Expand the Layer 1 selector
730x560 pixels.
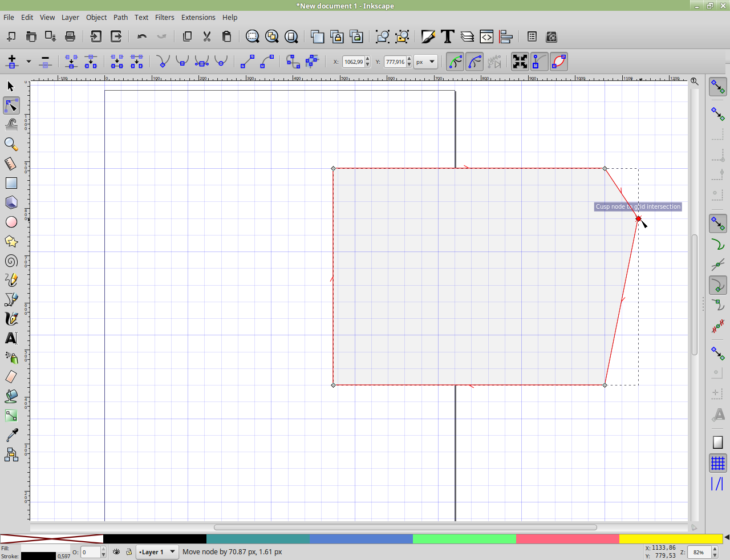pos(157,552)
